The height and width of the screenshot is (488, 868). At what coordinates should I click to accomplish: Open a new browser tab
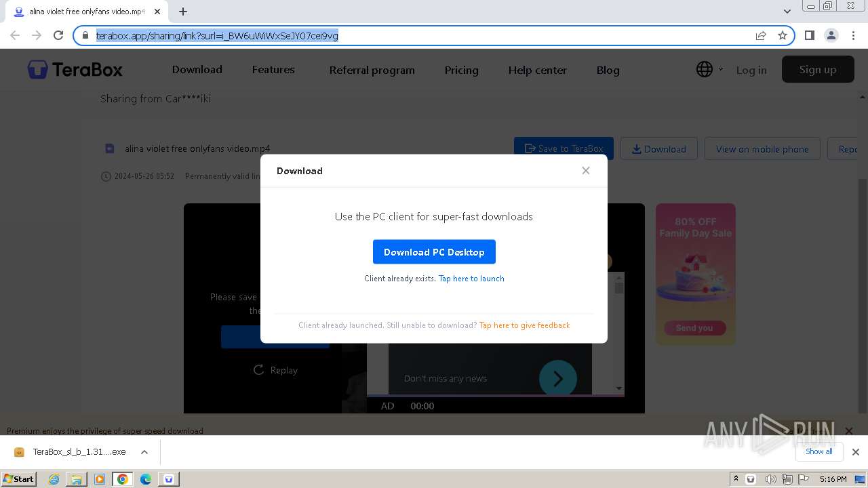[183, 12]
